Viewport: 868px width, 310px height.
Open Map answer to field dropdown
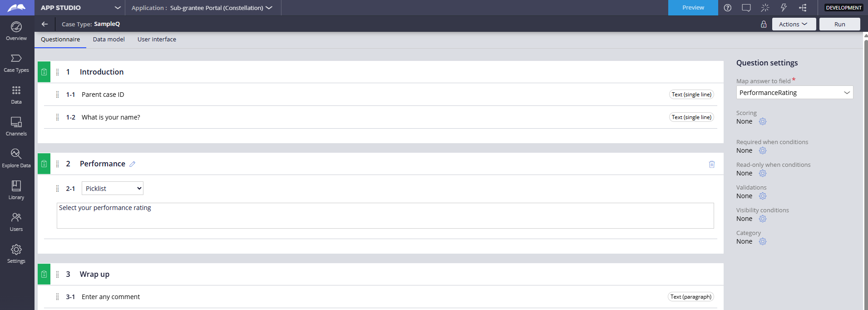click(794, 93)
